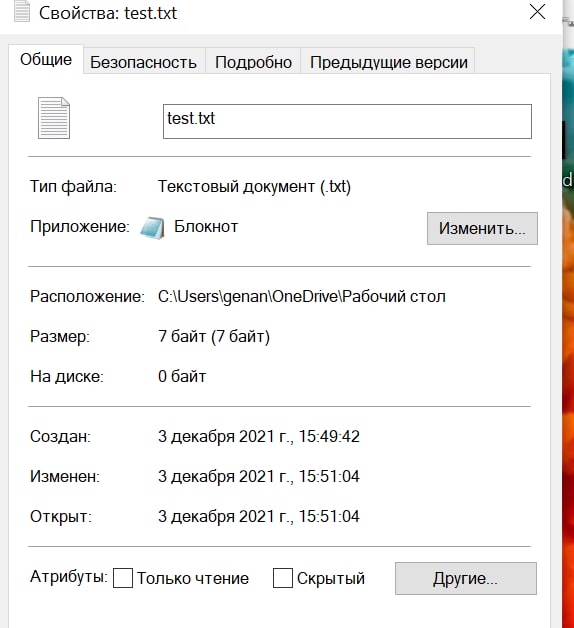Click the Открыт date value

[x=259, y=517]
